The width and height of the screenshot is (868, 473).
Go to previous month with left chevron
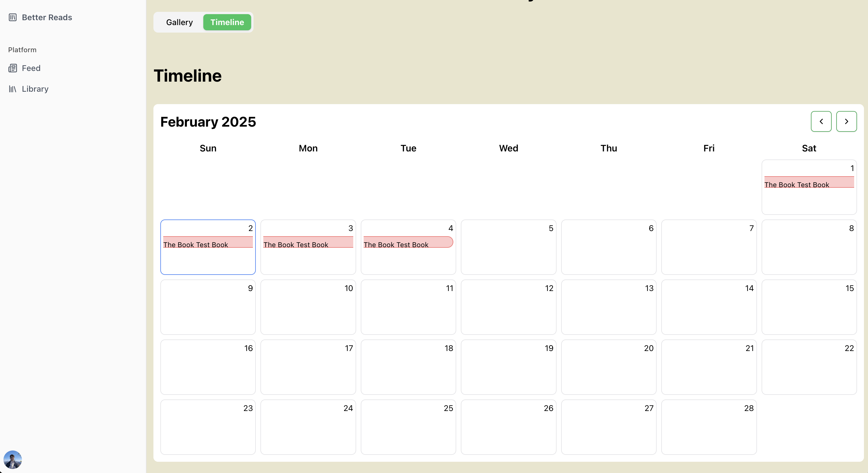point(821,122)
